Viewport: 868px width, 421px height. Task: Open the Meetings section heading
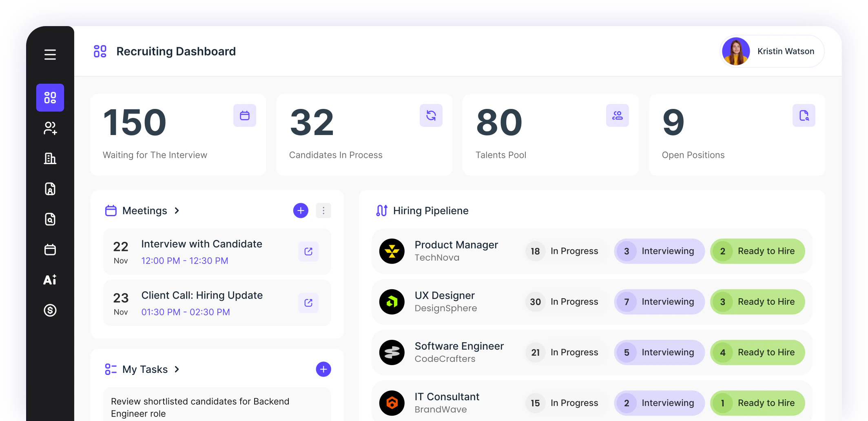(145, 210)
